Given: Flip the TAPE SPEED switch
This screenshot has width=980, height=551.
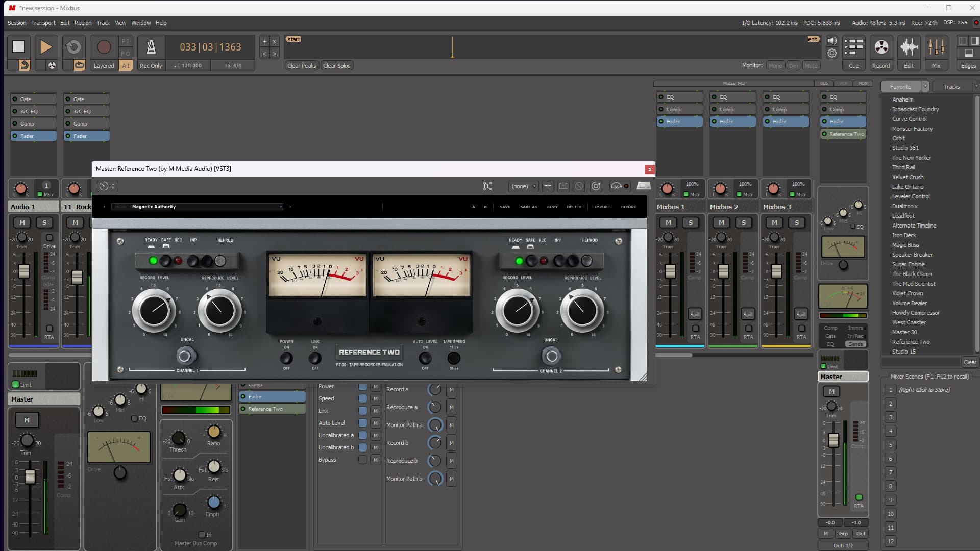Looking at the screenshot, I should [x=454, y=358].
